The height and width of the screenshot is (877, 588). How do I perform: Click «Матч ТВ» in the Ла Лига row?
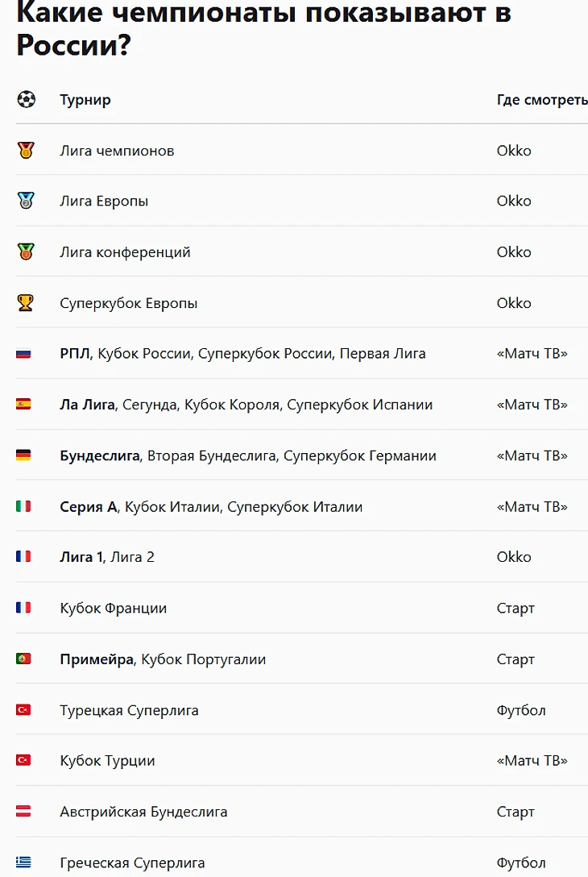click(x=532, y=405)
